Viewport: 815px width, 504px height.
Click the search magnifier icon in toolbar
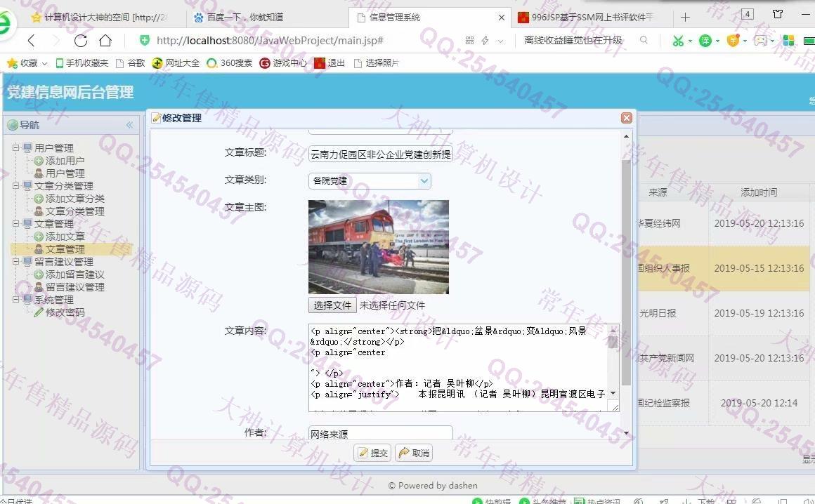[644, 40]
